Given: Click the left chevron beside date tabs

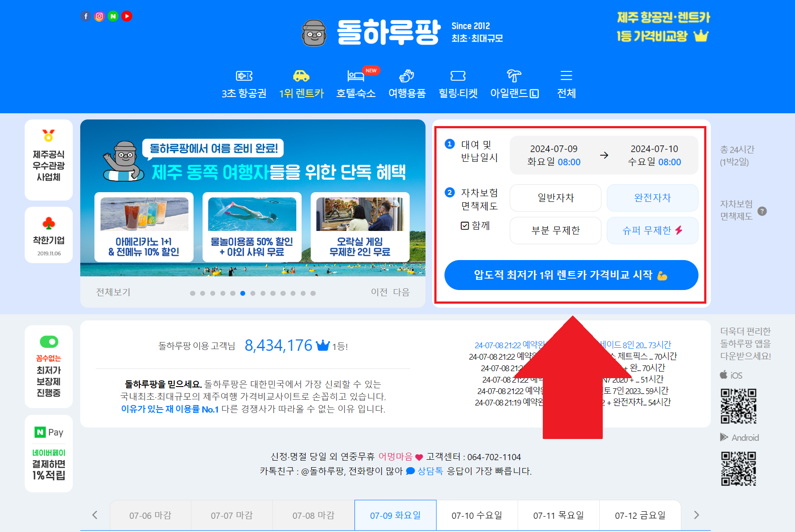Looking at the screenshot, I should 95,515.
